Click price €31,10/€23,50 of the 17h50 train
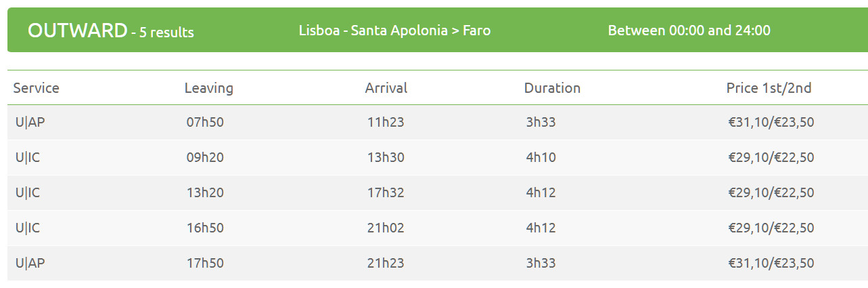Image resolution: width=868 pixels, height=288 pixels. click(x=771, y=264)
